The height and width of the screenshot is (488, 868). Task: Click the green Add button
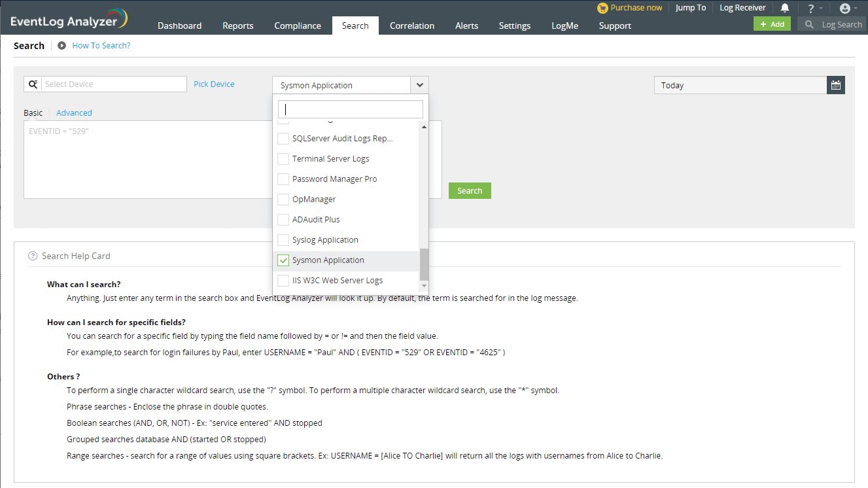[772, 24]
